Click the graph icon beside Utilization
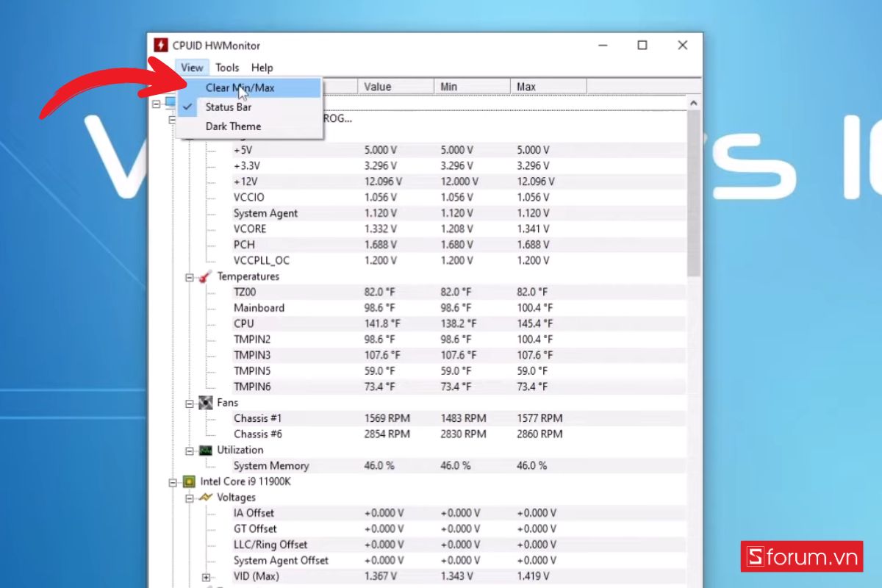 [x=205, y=450]
